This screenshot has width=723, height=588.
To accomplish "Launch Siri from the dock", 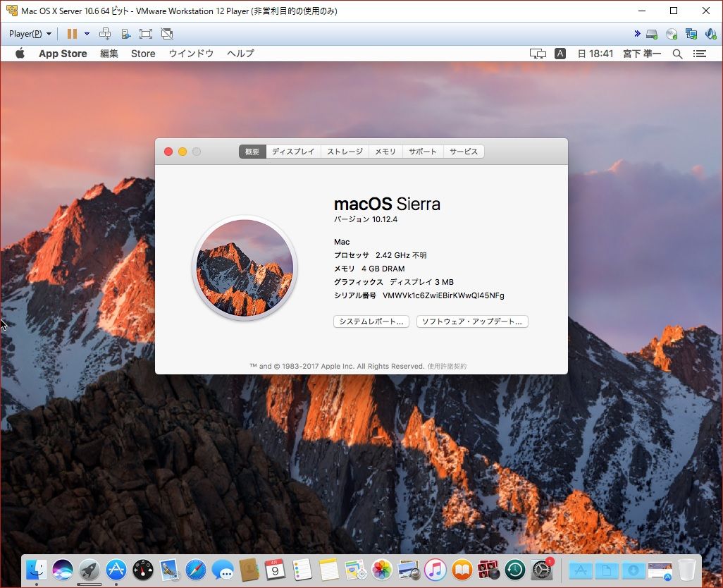I will tap(63, 570).
